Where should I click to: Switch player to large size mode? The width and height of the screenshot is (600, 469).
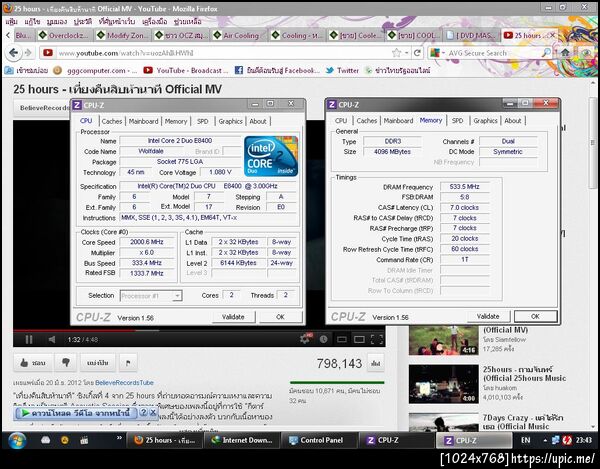point(359,339)
